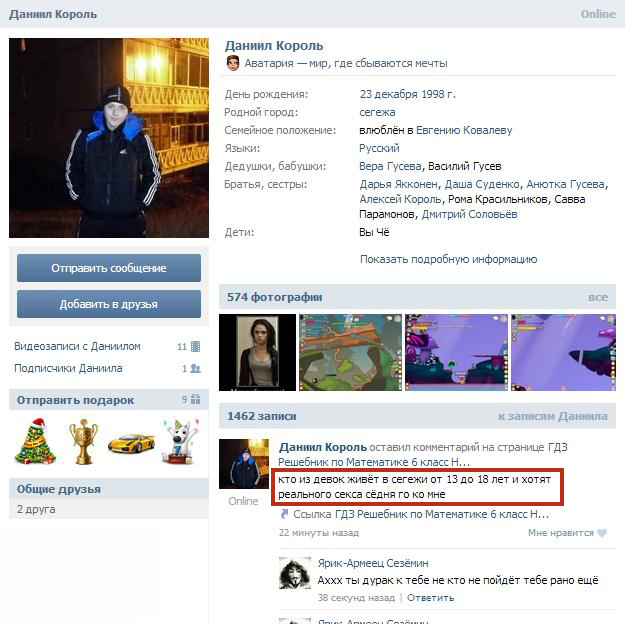Click the Добавить в друзья button
625x624 pixels.
pyautogui.click(x=109, y=304)
